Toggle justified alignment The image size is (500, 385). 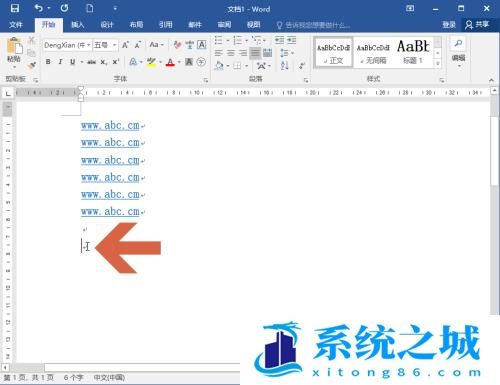255,53
